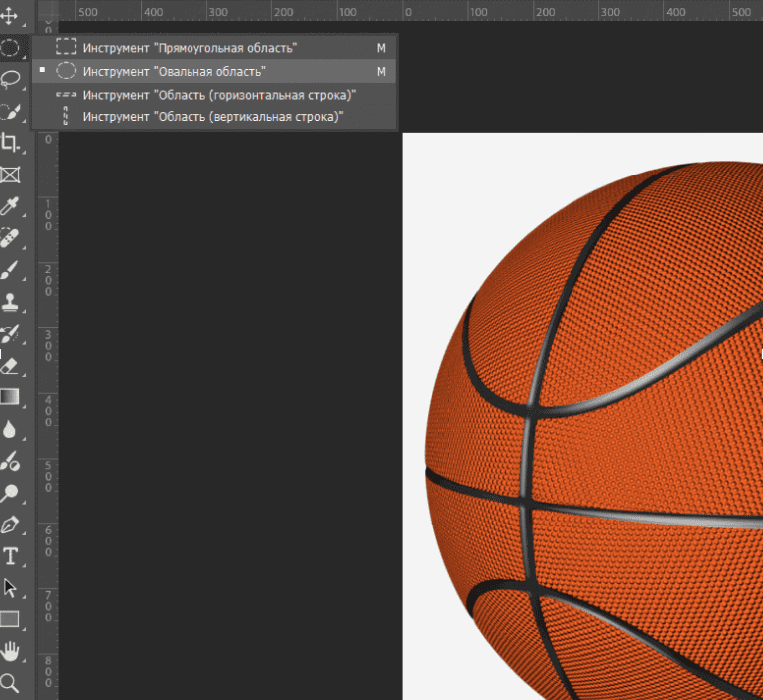Select the Crop tool
Screen dimensions: 763x700
coord(10,143)
